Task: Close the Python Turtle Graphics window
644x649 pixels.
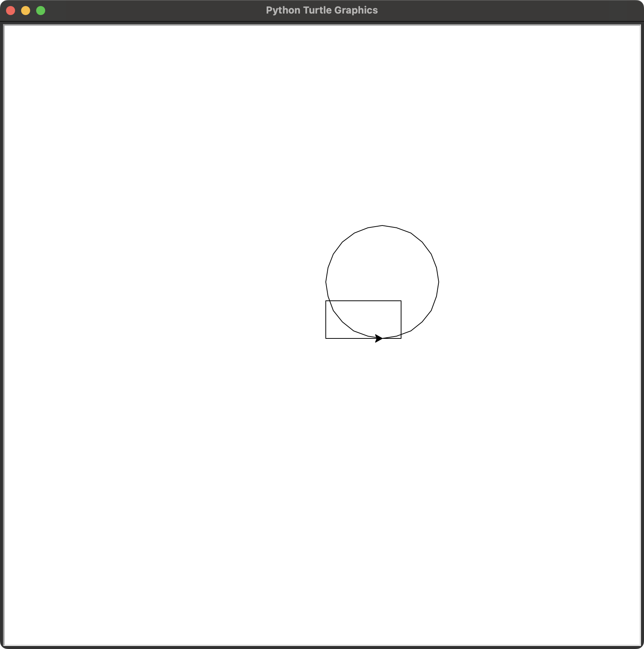Action: point(11,11)
